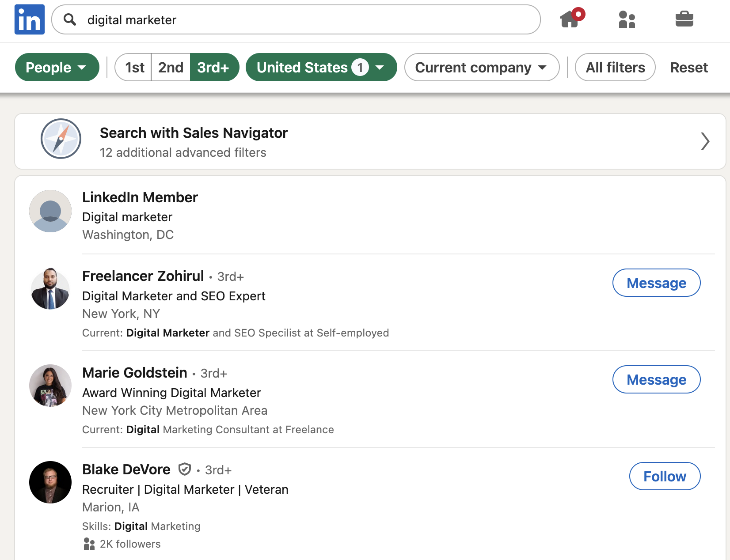The image size is (730, 560).
Task: Click '12 additional advanced filters' text
Action: (183, 152)
